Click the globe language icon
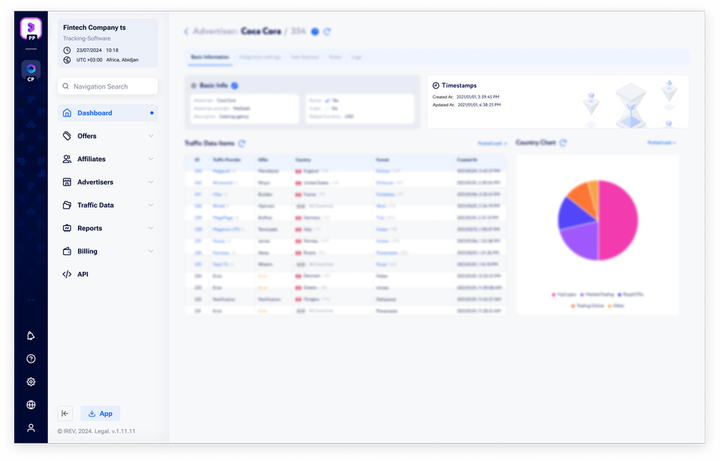This screenshot has width=720, height=461. tap(31, 405)
